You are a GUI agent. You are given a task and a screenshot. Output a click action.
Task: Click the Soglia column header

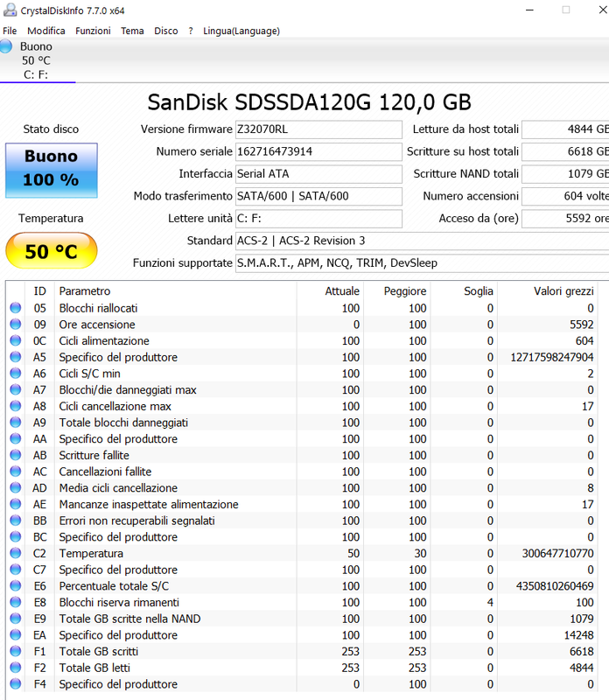pyautogui.click(x=465, y=291)
